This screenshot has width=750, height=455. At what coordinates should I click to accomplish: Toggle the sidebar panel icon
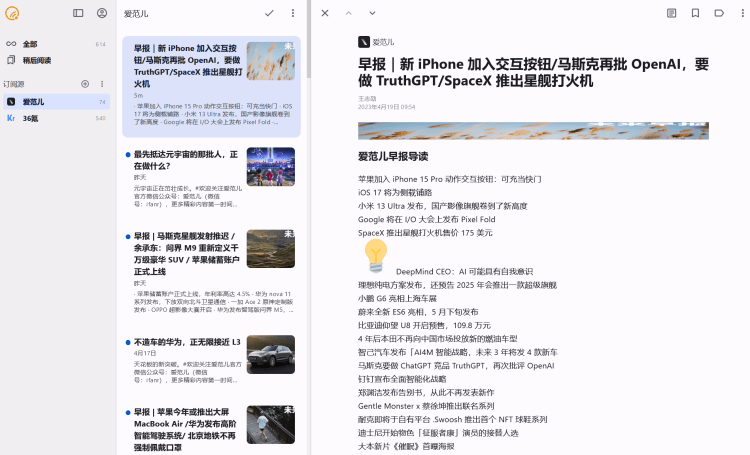(78, 13)
